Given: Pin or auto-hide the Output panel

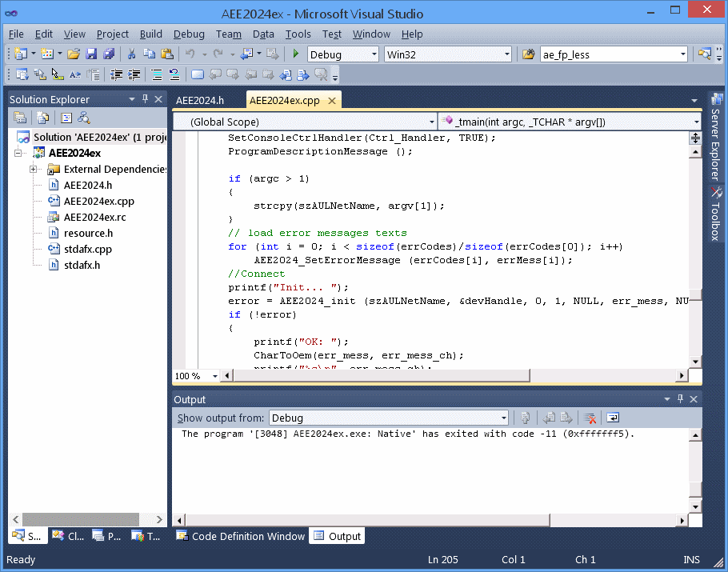Looking at the screenshot, I should click(x=681, y=399).
